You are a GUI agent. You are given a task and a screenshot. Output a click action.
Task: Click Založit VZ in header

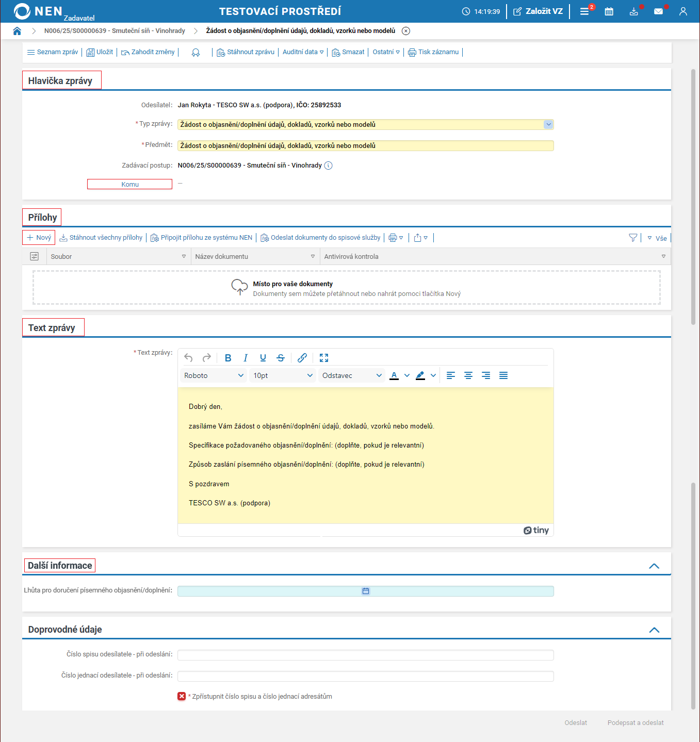click(x=538, y=11)
